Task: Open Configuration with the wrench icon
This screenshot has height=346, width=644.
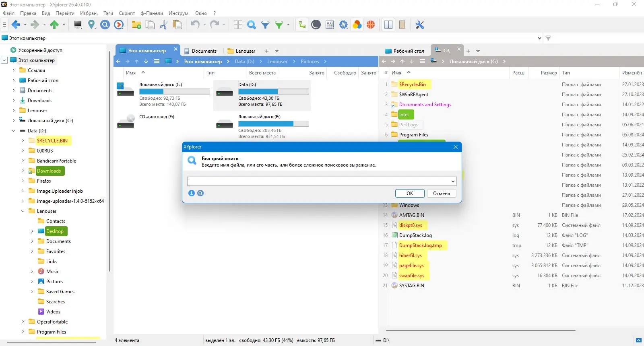Action: [420, 25]
